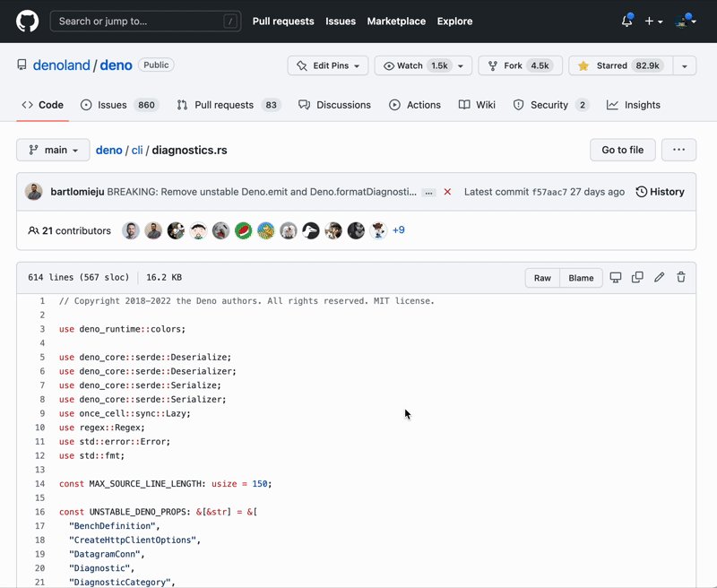Open the denoland owner link
717x588 pixels.
pos(61,65)
